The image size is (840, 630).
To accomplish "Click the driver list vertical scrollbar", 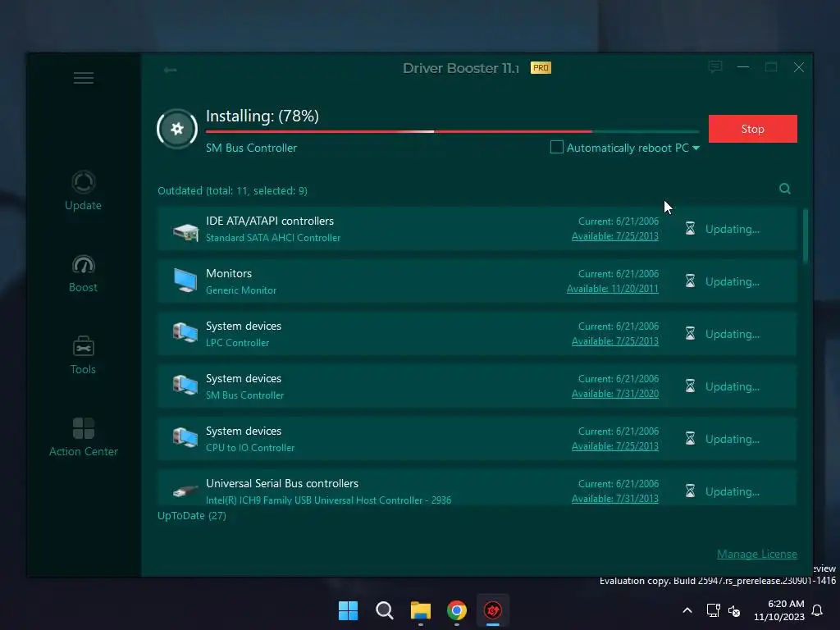I will click(x=806, y=236).
